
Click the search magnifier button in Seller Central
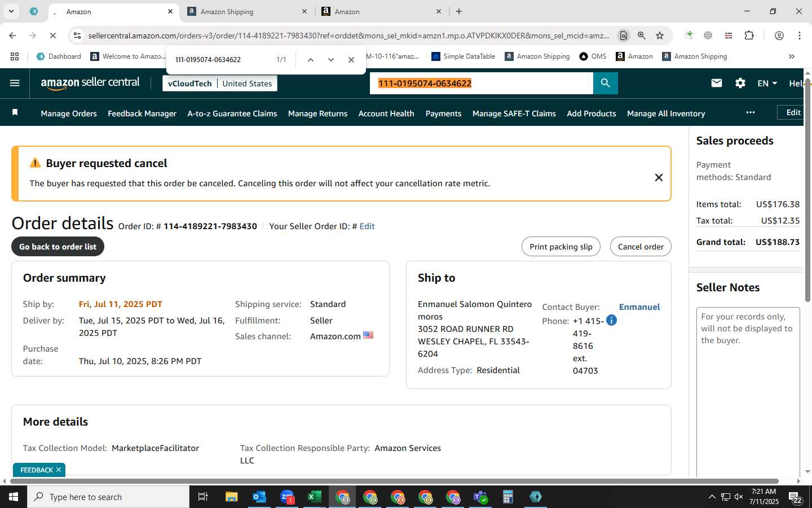pos(605,83)
